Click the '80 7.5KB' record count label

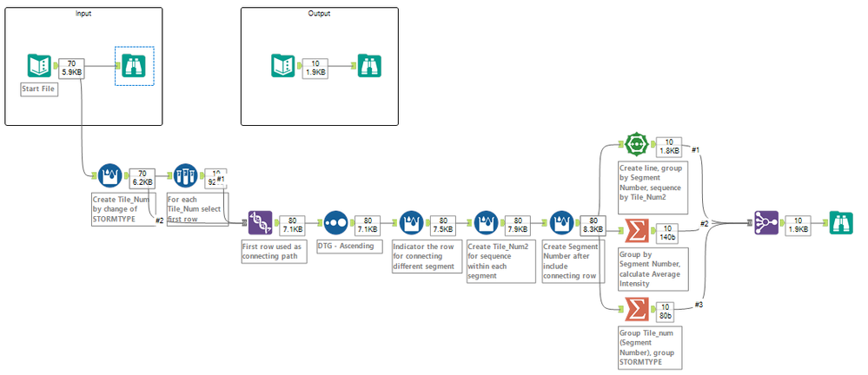coord(443,225)
